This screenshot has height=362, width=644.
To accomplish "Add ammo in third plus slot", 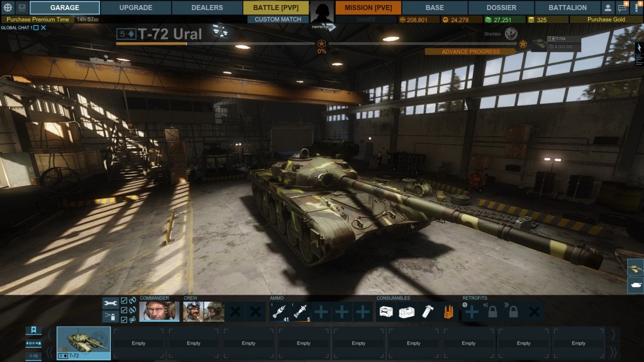I will [x=362, y=312].
